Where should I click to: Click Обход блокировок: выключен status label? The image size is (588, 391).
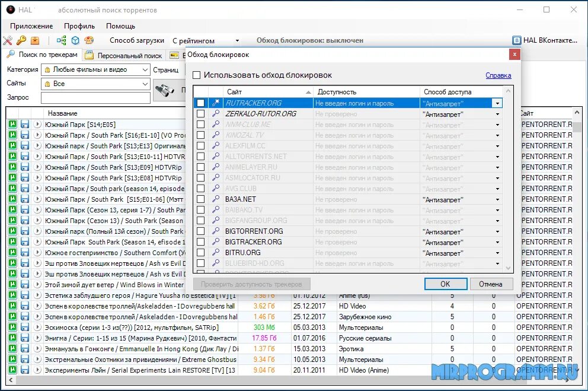(310, 40)
